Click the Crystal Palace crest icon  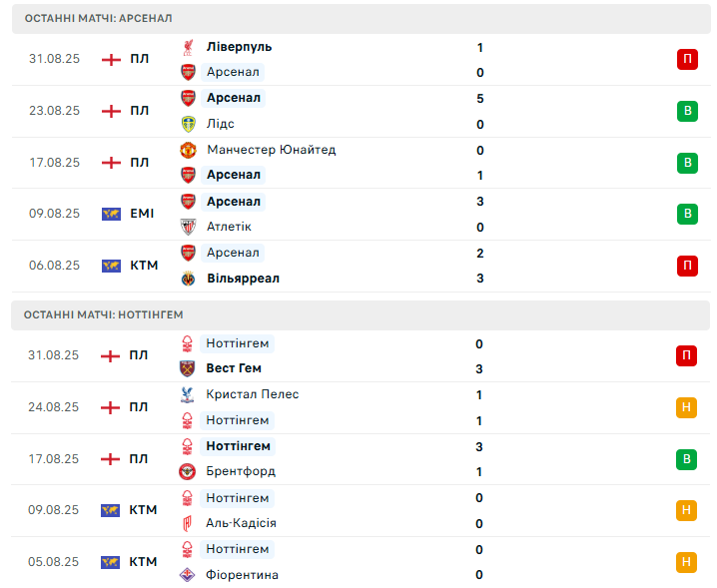(x=188, y=394)
